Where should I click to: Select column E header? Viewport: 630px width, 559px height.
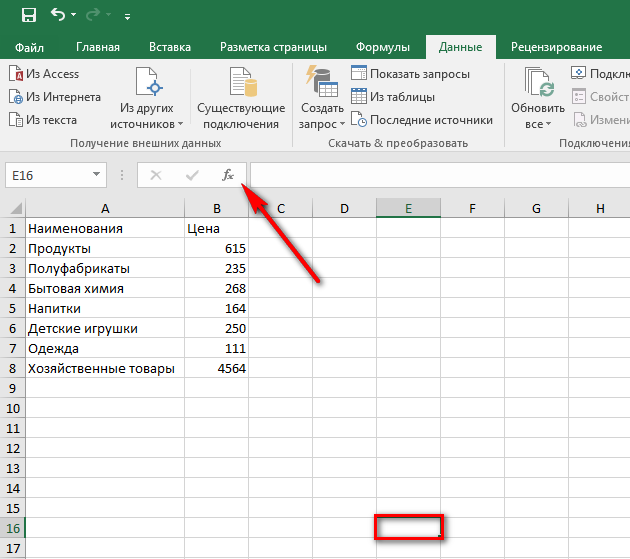[408, 209]
